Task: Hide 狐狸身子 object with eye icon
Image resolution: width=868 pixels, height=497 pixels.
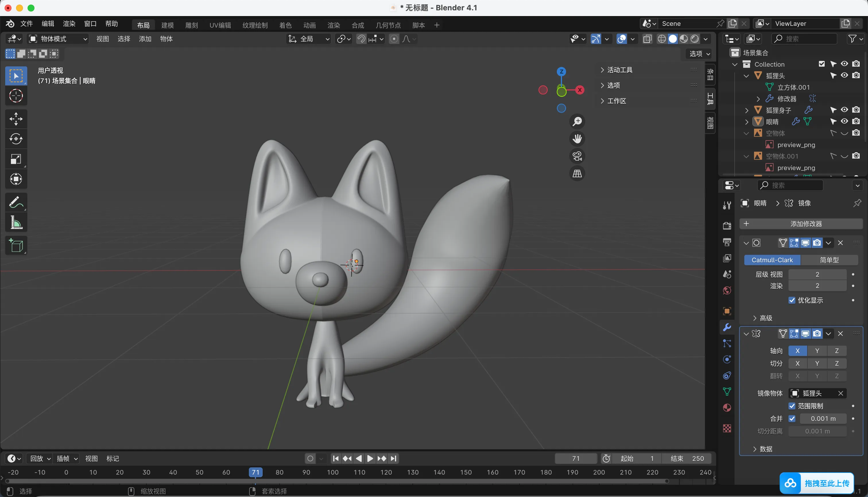Action: pos(844,110)
